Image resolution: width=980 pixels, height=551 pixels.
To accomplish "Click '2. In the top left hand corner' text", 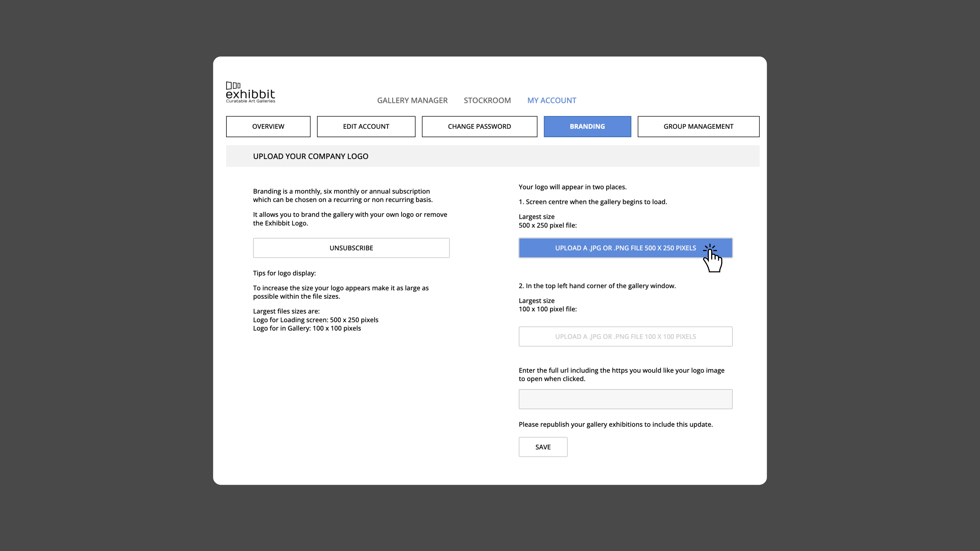I will click(x=597, y=286).
